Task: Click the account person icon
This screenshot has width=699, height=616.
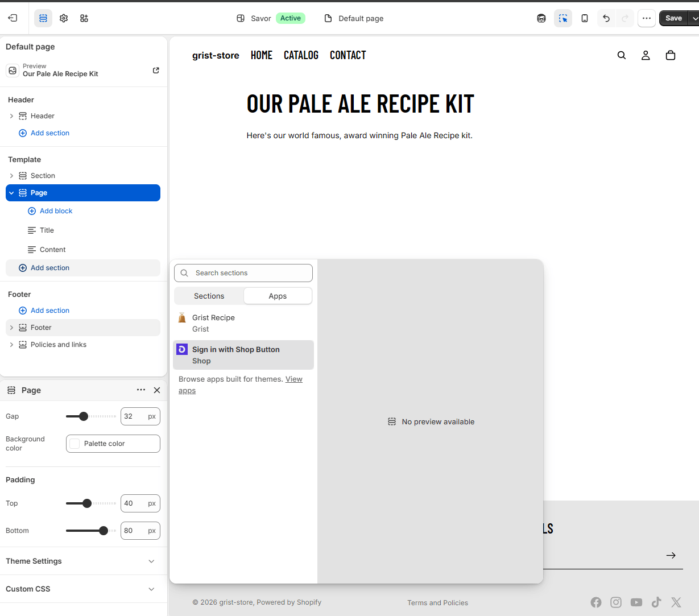Action: 646,55
